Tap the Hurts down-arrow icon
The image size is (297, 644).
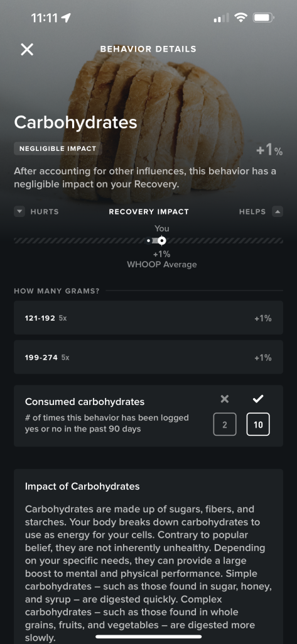pyautogui.click(x=19, y=212)
